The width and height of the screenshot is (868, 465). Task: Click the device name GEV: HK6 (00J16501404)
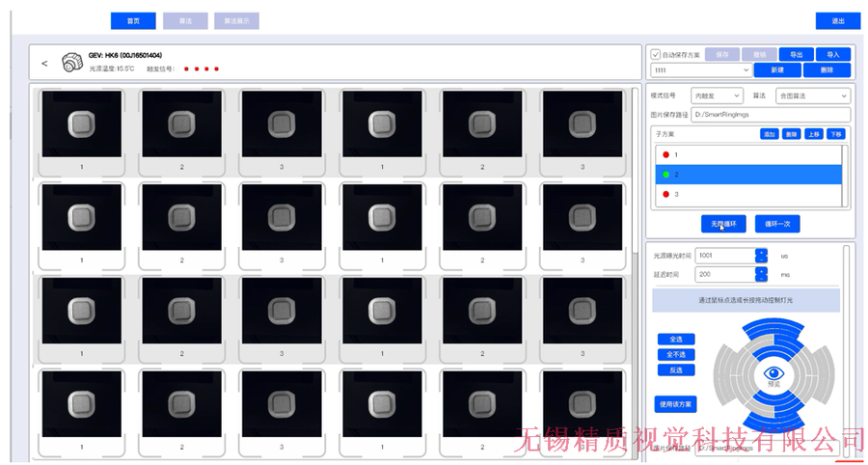(125, 55)
